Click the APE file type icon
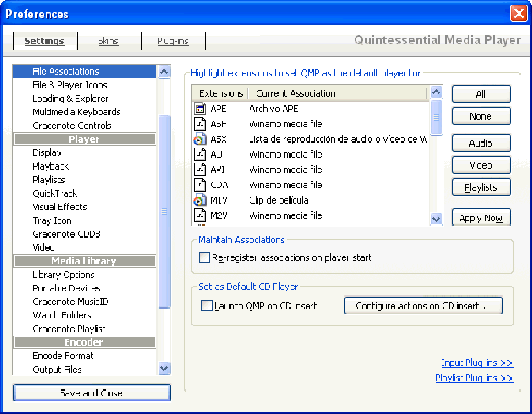Image resolution: width=532 pixels, height=414 pixels. click(200, 109)
